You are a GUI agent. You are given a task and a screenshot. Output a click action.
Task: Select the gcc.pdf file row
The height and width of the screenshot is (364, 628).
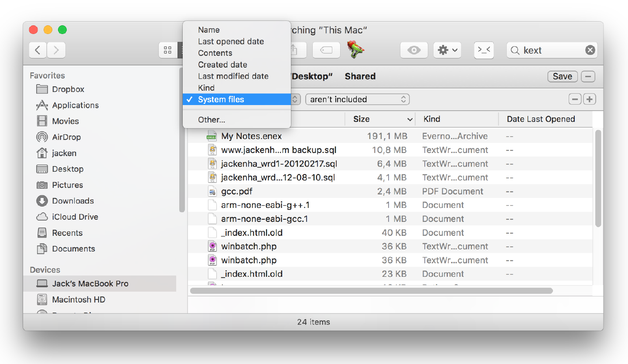(x=390, y=191)
